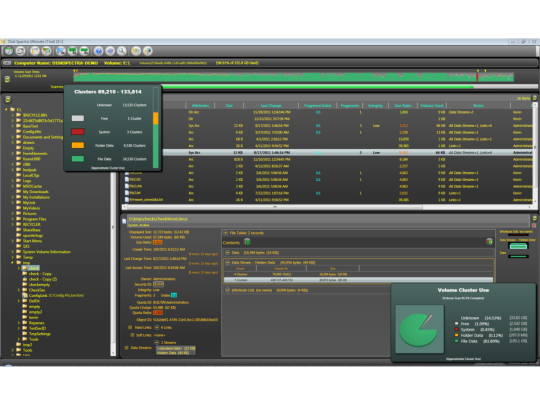Click the cylinder icon above the folder tree

[8, 100]
